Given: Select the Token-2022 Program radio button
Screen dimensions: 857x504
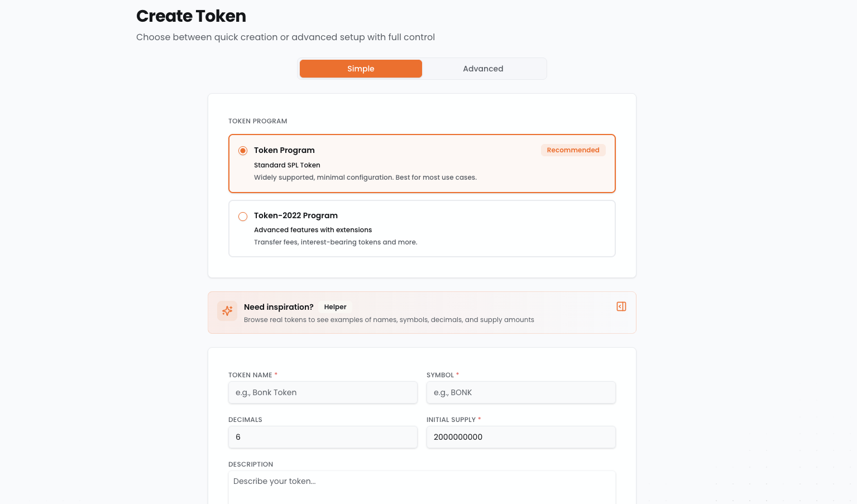Looking at the screenshot, I should [243, 217].
